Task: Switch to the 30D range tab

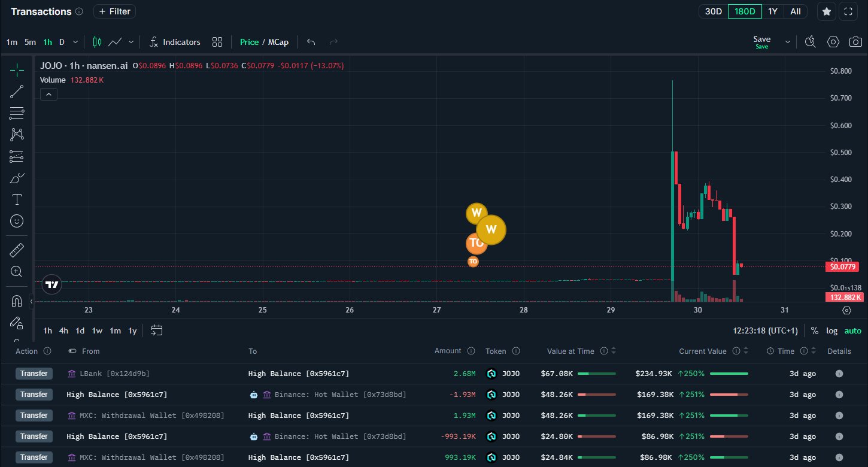Action: tap(713, 11)
